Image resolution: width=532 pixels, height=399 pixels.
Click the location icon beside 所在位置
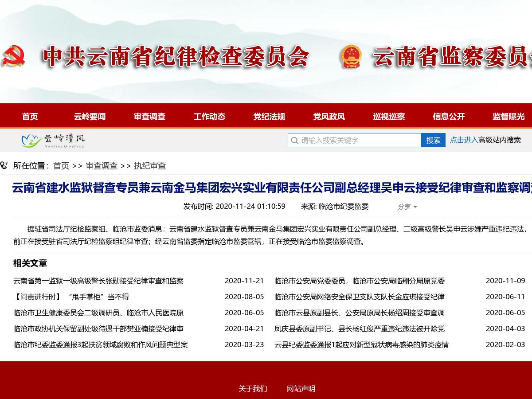[x=4, y=165]
